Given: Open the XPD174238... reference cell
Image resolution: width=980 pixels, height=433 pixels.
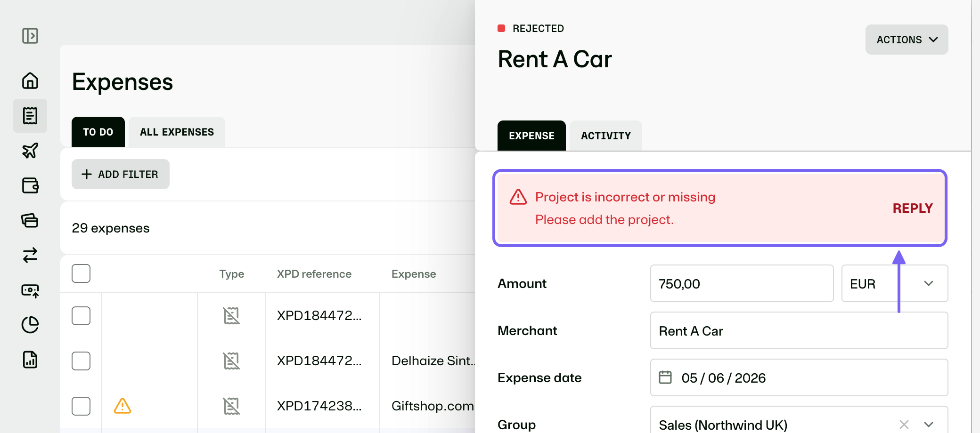Looking at the screenshot, I should tap(319, 406).
